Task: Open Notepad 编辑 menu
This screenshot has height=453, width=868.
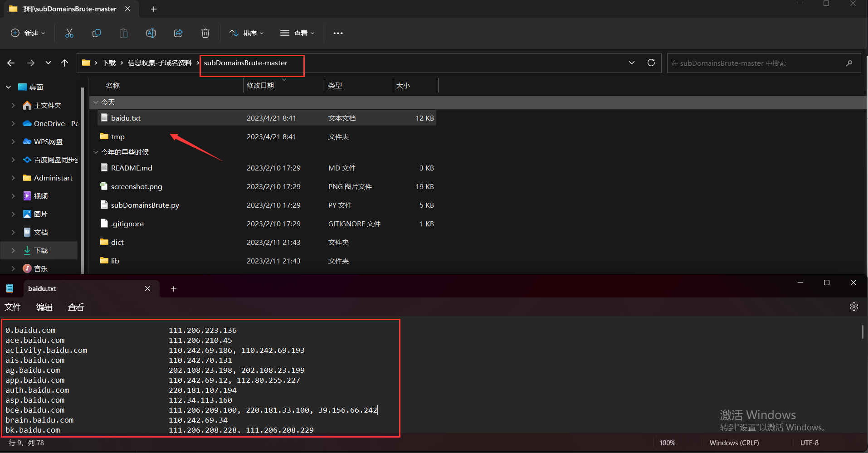Action: click(x=44, y=307)
